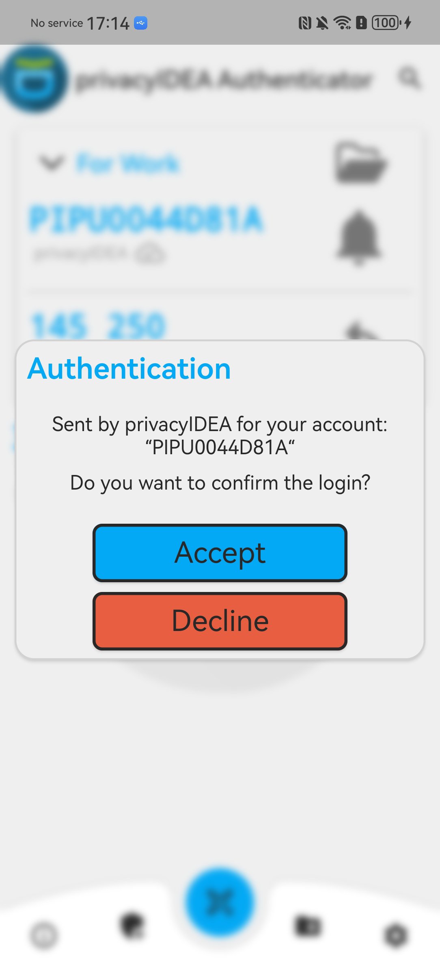Image resolution: width=440 pixels, height=980 pixels.
Task: Tap the 145 250 OTP code
Action: point(99,325)
